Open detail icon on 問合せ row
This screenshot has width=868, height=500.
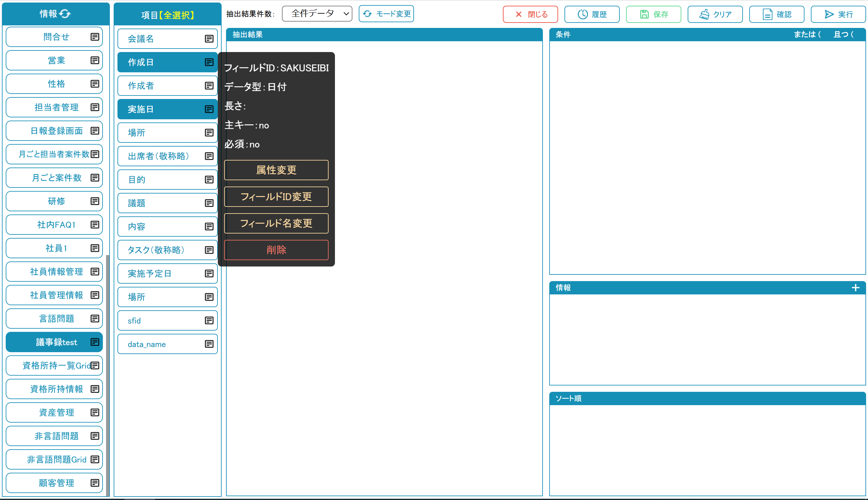[x=95, y=37]
